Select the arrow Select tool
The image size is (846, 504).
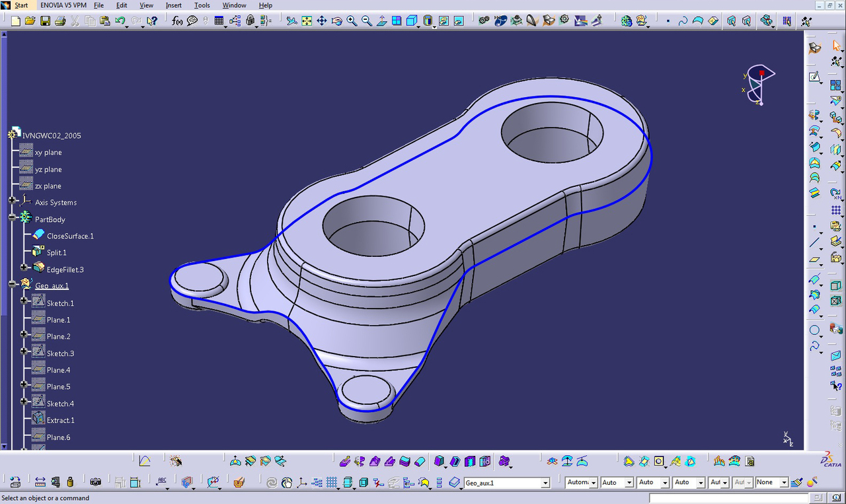point(837,46)
